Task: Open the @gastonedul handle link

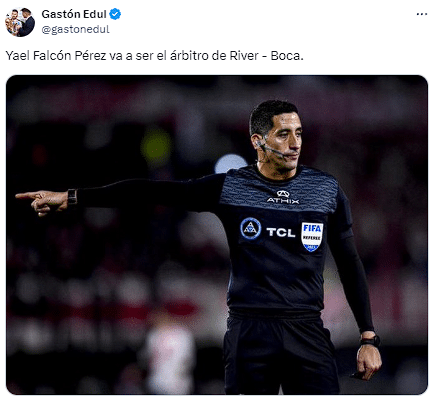Action: pyautogui.click(x=75, y=30)
